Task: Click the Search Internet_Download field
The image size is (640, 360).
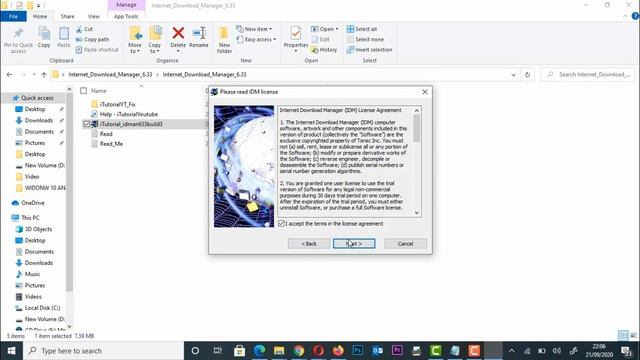Action: click(588, 74)
